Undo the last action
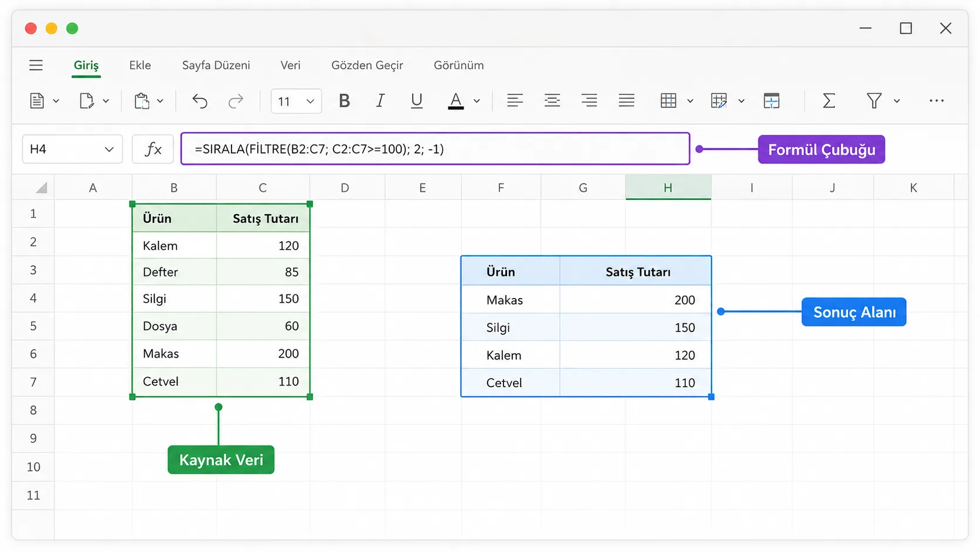This screenshot has width=980, height=552. pyautogui.click(x=200, y=101)
